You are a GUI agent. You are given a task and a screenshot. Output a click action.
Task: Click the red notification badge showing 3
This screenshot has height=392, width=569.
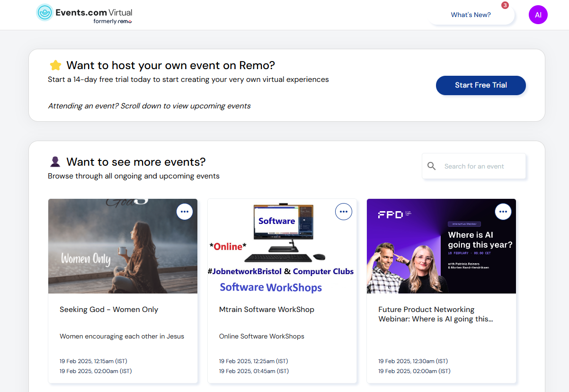pos(505,5)
